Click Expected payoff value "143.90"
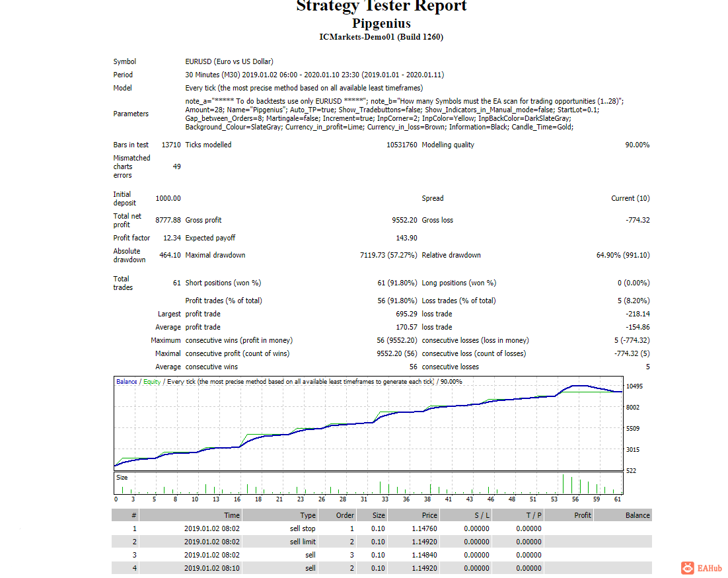Image resolution: width=728 pixels, height=578 pixels. [x=406, y=238]
